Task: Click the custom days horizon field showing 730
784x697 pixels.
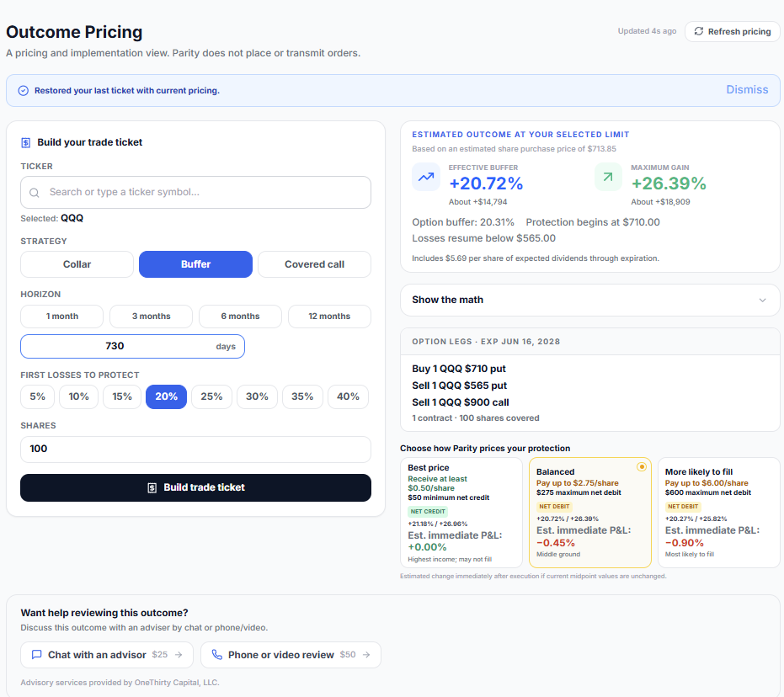Action: click(x=132, y=346)
